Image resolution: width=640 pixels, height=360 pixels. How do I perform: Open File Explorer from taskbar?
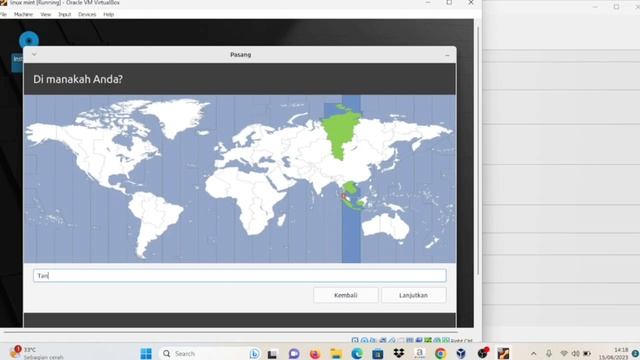tap(336, 353)
